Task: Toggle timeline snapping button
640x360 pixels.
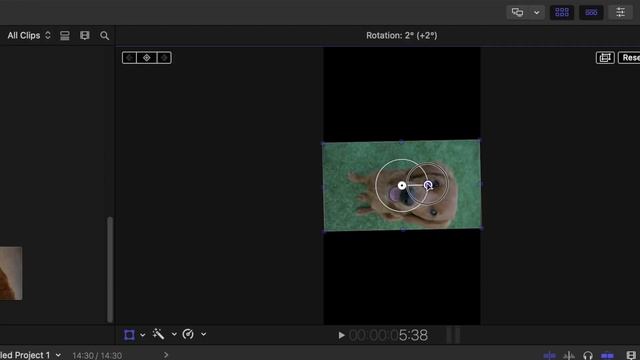Action: coord(607,356)
